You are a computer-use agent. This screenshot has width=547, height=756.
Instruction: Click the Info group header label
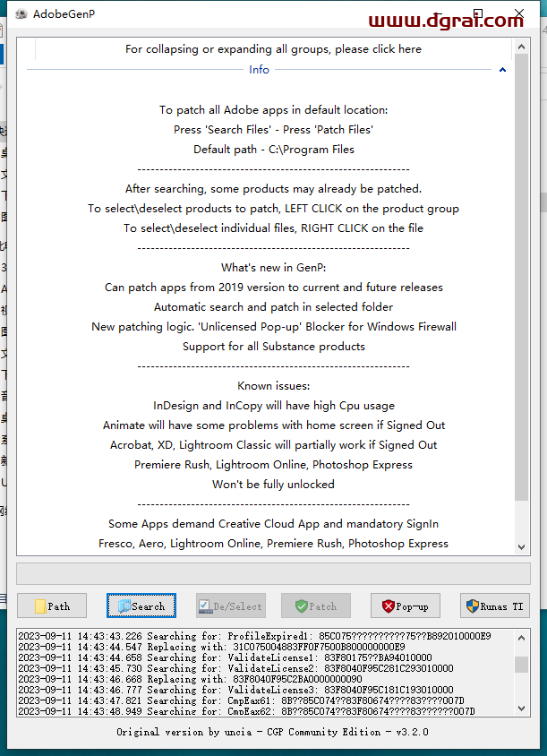(x=259, y=70)
